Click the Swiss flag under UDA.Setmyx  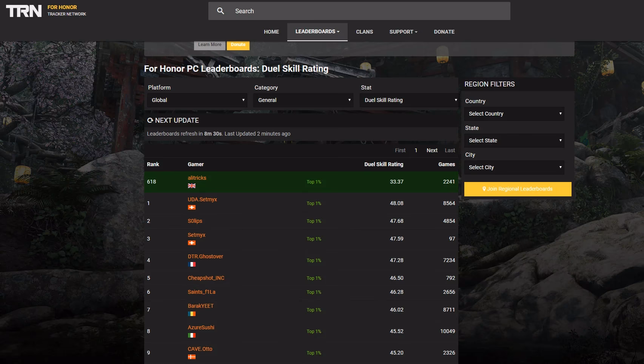click(192, 207)
